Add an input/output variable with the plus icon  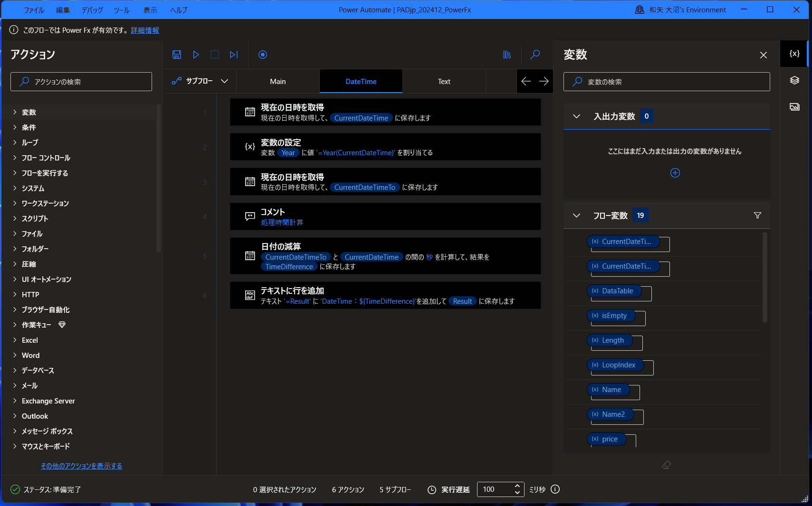(x=675, y=173)
